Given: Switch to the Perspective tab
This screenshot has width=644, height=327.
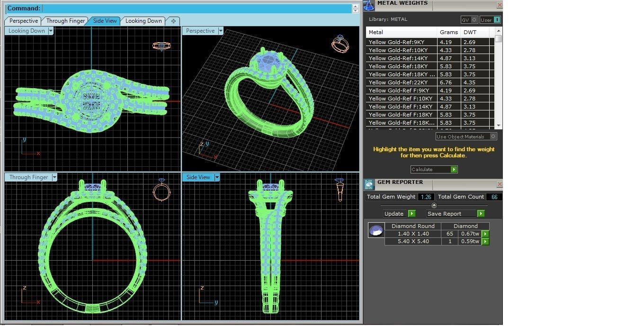Looking at the screenshot, I should (23, 21).
